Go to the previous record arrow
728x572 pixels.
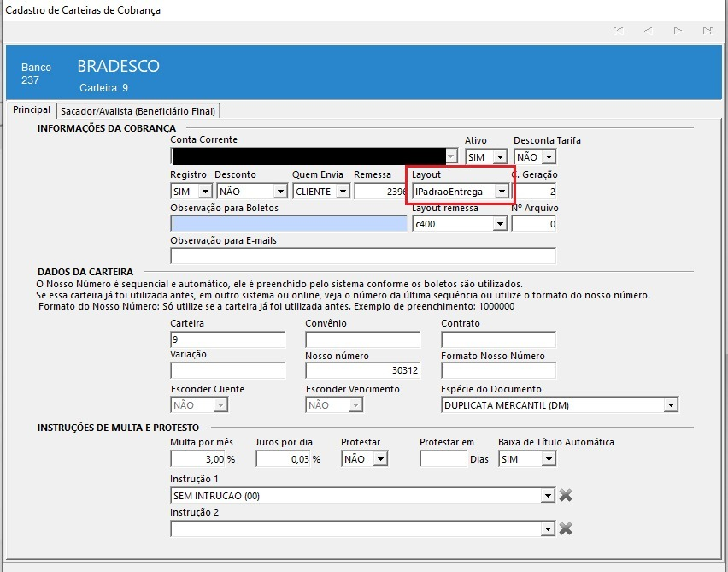649,31
